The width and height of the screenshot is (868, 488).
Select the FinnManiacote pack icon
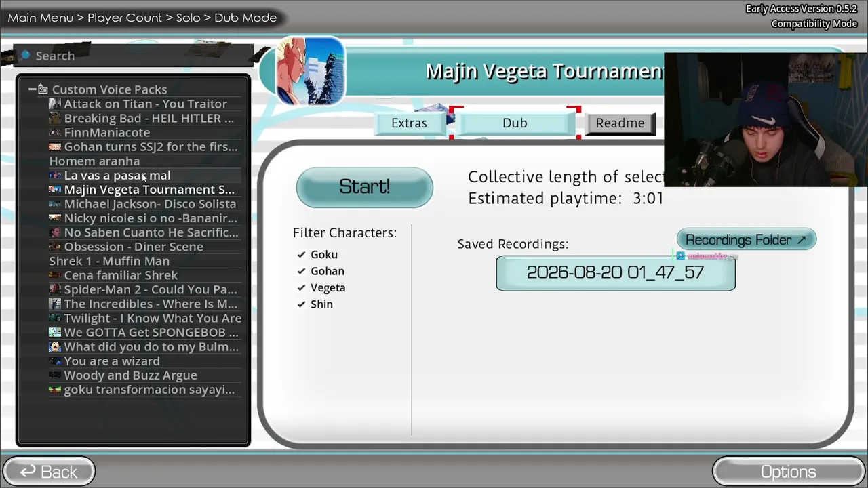(55, 132)
